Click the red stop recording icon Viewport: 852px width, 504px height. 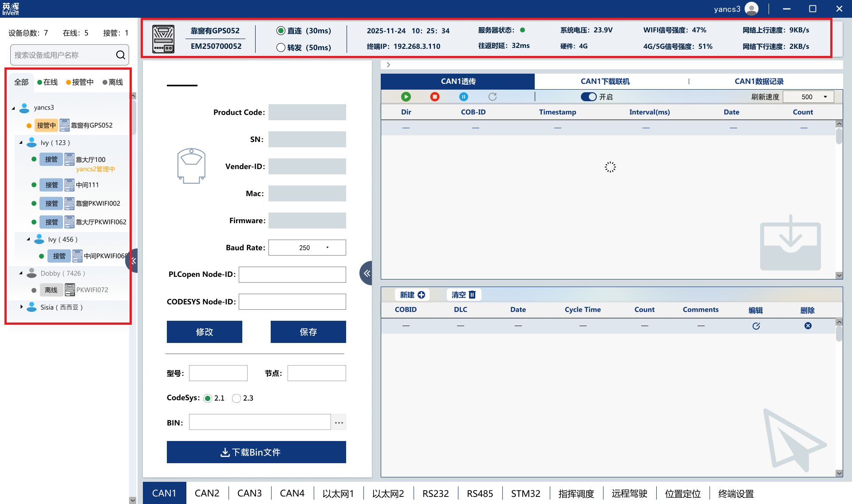pyautogui.click(x=434, y=97)
